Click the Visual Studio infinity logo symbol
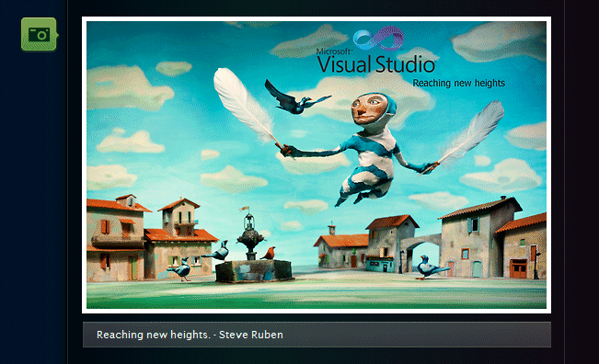This screenshot has height=364, width=599. [x=378, y=39]
